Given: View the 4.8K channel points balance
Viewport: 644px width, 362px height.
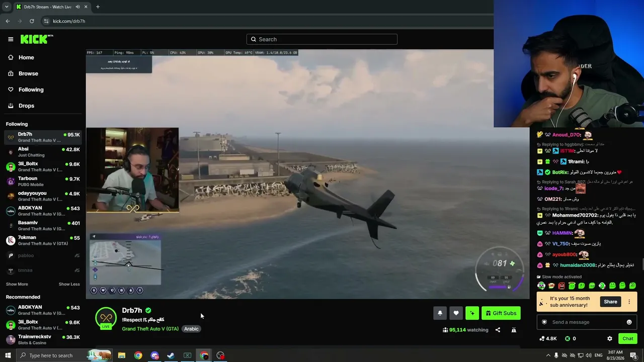Looking at the screenshot, I should (x=548, y=338).
